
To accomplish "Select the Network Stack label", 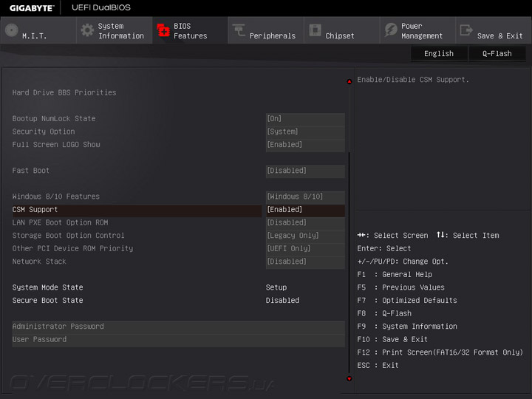I will [39, 262].
